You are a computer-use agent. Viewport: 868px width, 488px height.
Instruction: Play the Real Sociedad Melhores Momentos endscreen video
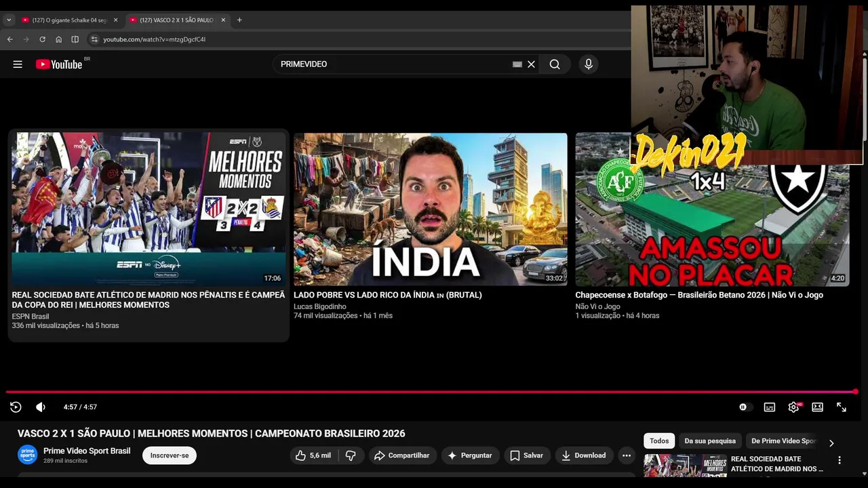click(x=149, y=209)
